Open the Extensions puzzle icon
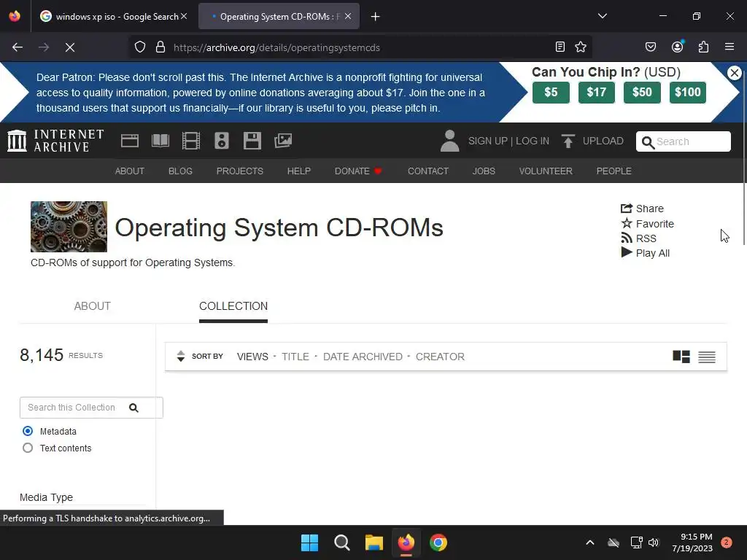 click(x=703, y=47)
